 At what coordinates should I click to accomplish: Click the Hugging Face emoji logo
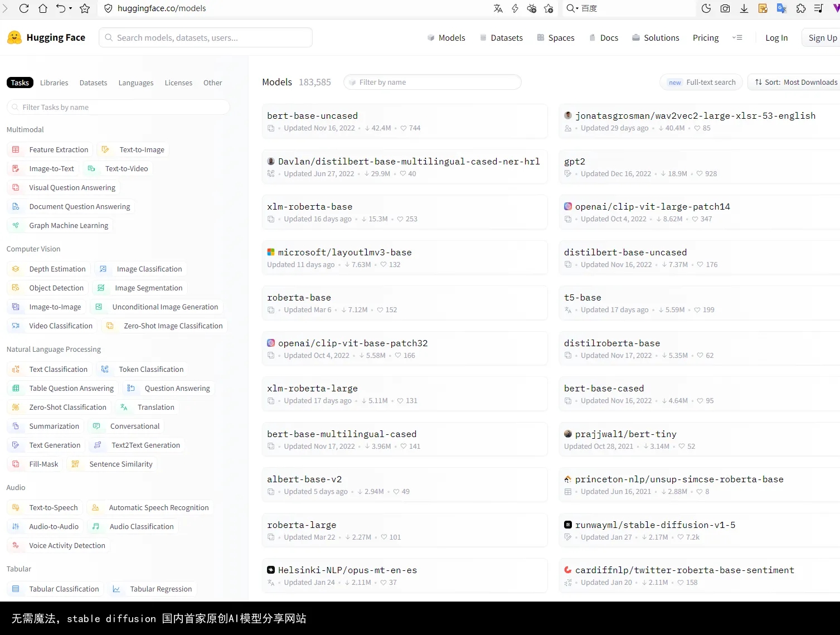14,37
